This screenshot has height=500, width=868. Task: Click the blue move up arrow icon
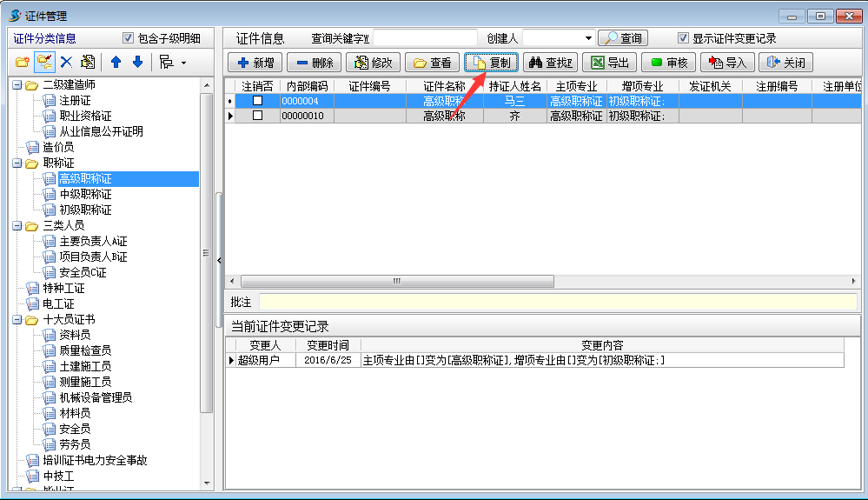[116, 63]
